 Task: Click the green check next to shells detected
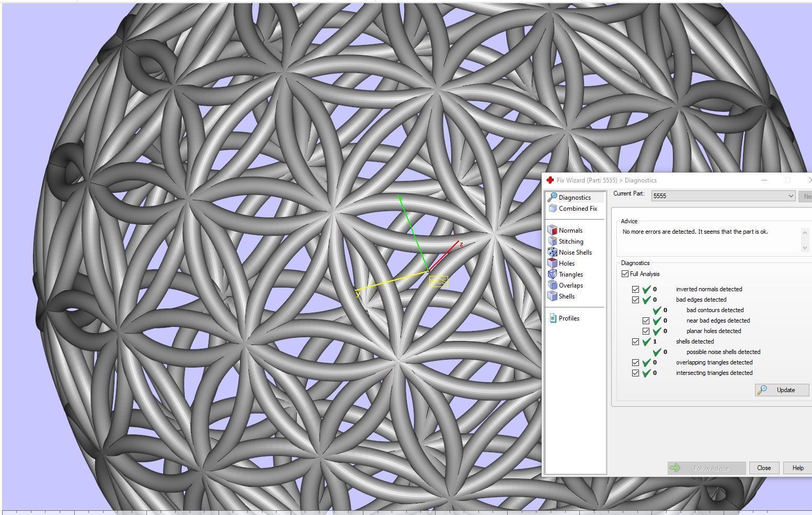pos(646,341)
